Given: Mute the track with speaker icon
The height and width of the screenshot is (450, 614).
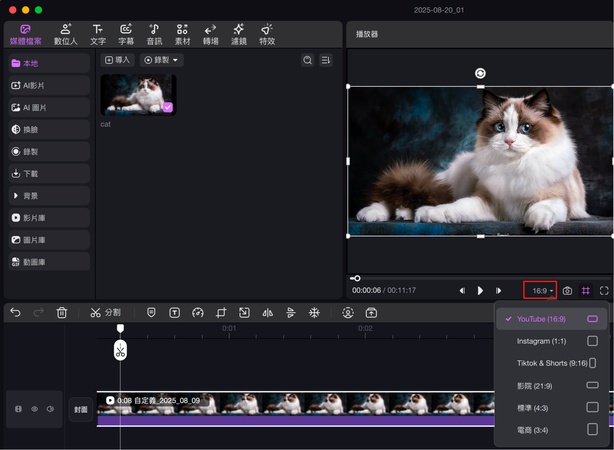Looking at the screenshot, I should click(x=50, y=409).
